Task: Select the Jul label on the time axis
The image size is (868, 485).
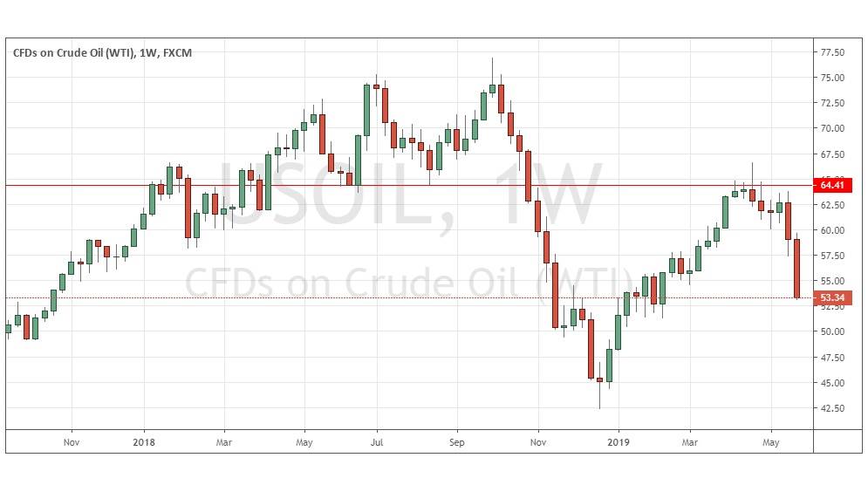Action: pos(376,441)
